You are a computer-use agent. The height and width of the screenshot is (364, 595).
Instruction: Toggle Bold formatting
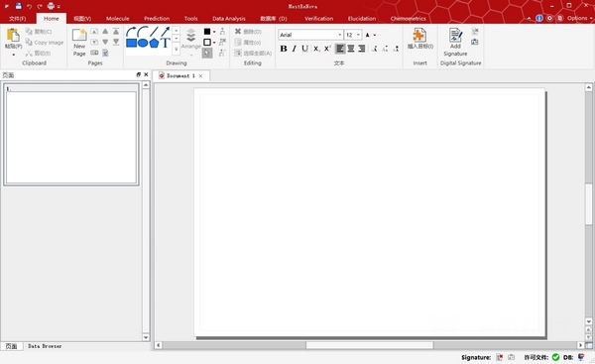284,49
